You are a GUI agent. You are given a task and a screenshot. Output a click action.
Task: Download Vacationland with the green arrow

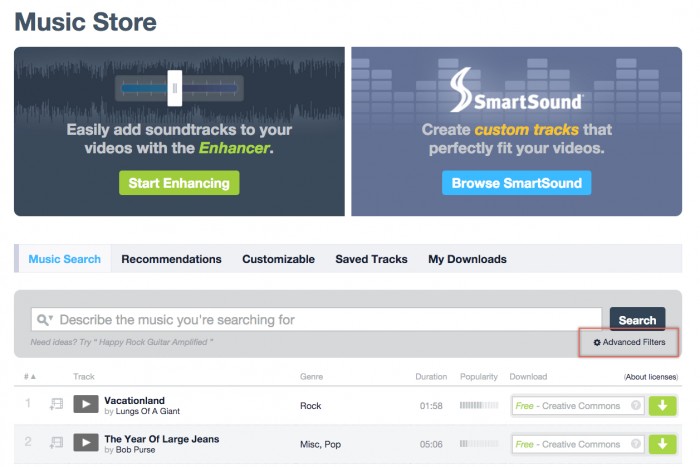(662, 405)
